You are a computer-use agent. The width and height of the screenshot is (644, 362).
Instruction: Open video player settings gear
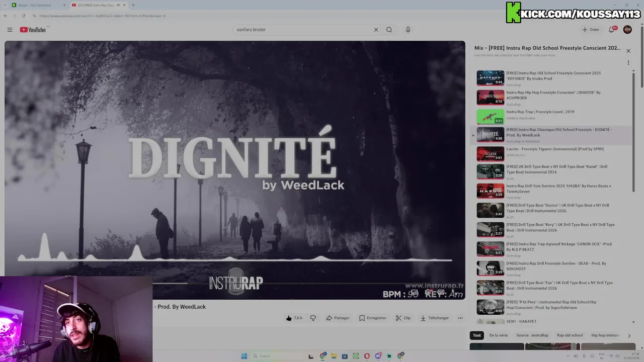(x=428, y=292)
